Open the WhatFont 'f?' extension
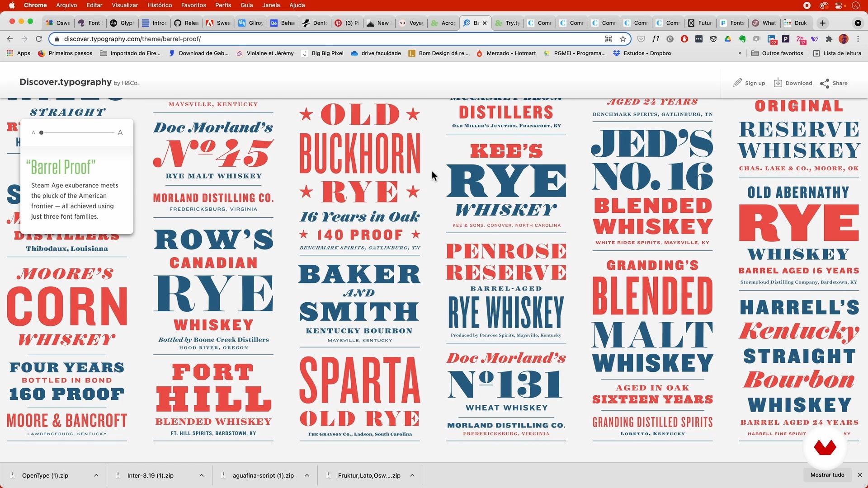This screenshot has width=868, height=488. pos(656,39)
